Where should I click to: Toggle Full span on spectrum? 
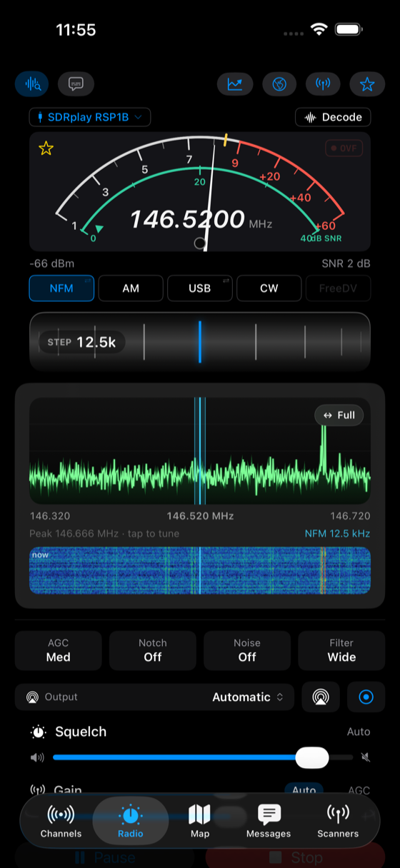339,415
